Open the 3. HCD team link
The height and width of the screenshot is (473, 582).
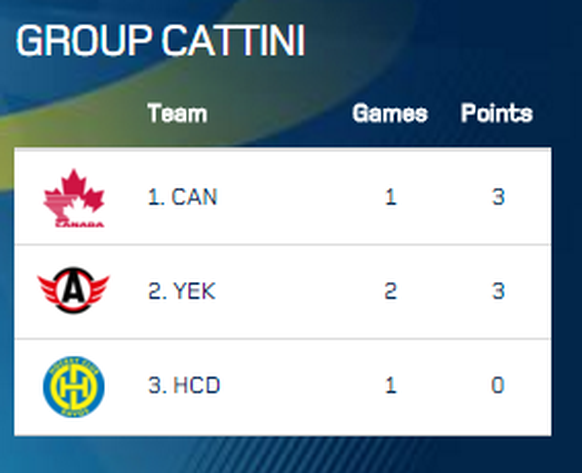tap(184, 385)
